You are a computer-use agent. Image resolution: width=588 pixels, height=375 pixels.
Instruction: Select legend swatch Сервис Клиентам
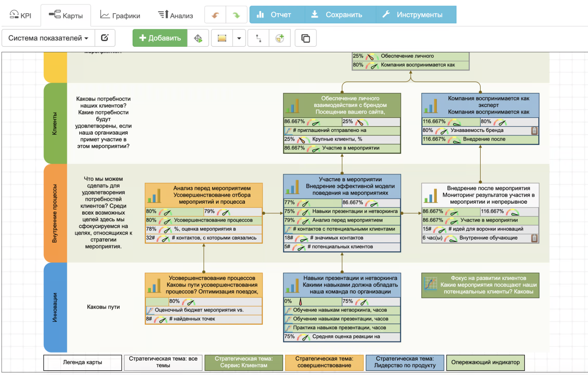click(x=244, y=363)
